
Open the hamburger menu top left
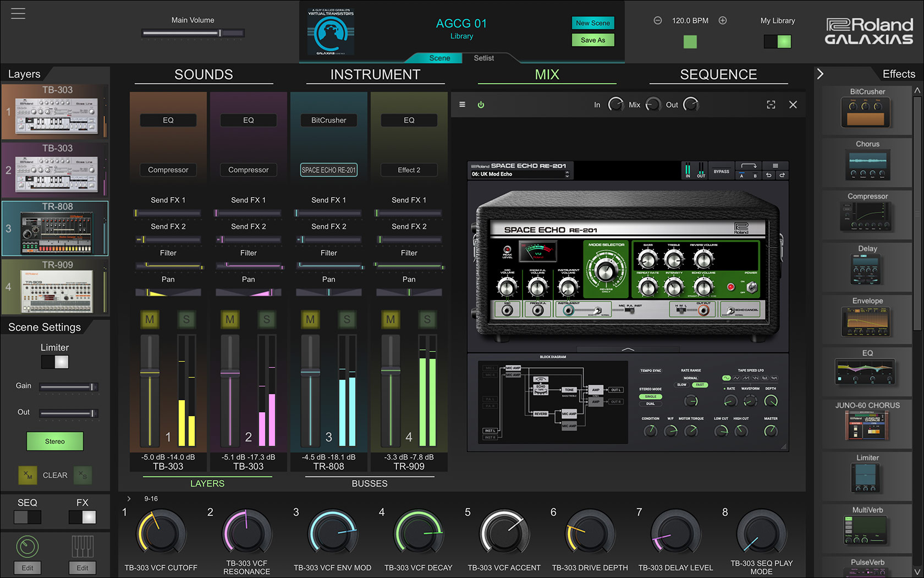click(18, 13)
